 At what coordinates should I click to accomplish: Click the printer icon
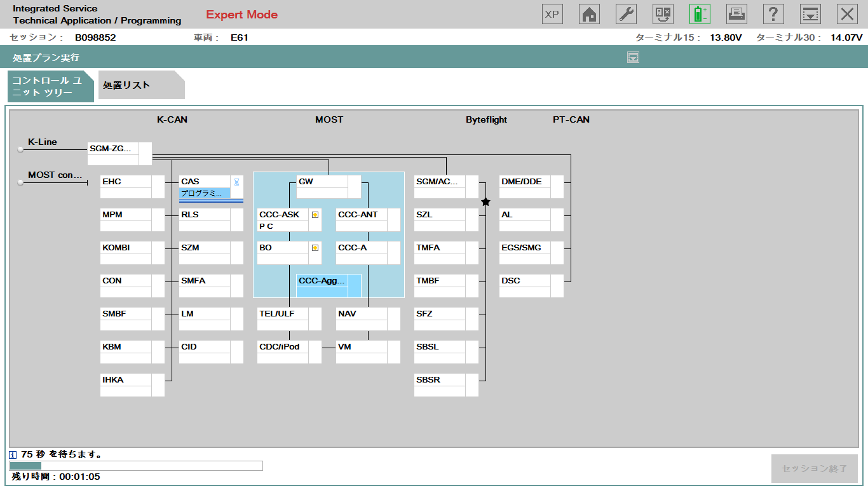coord(736,14)
